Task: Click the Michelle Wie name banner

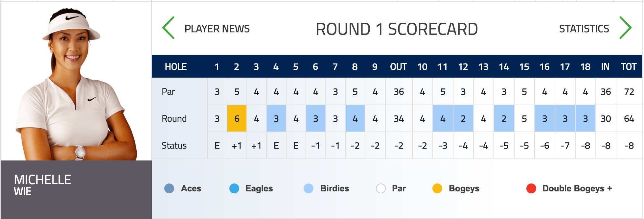Action: (76, 190)
